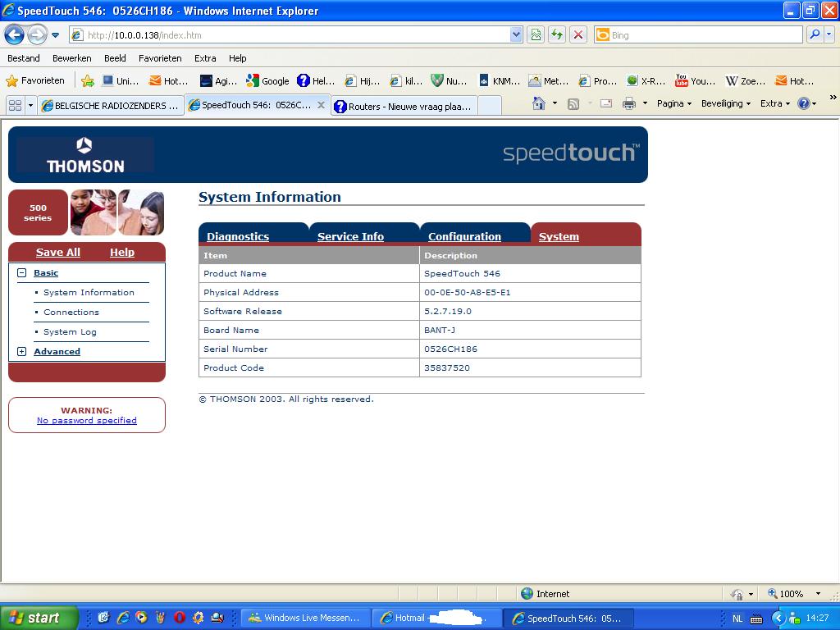Switch to Hotmail taskbar button
The width and height of the screenshot is (840, 630).
[436, 618]
